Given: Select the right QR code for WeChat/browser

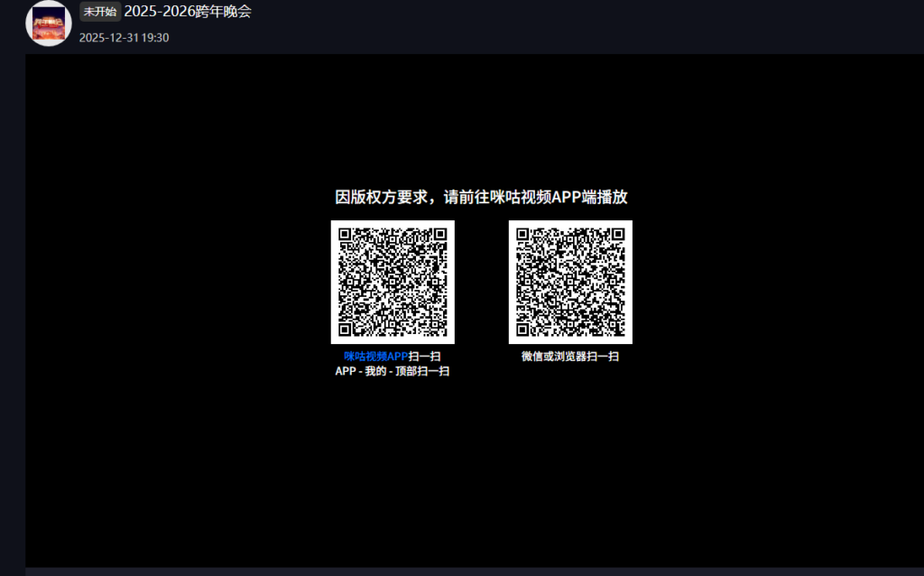Looking at the screenshot, I should point(570,282).
